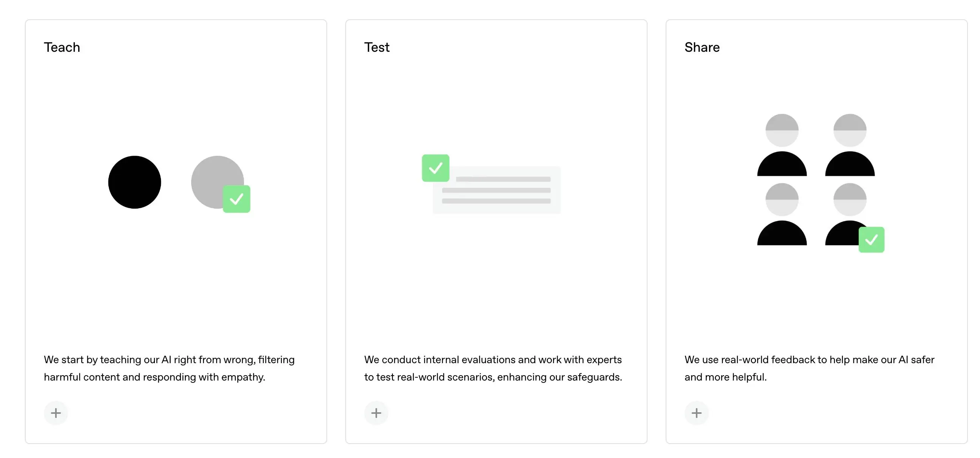Viewport: 980px width, 458px height.
Task: Click the green checkmark on the Share card
Action: coord(872,240)
